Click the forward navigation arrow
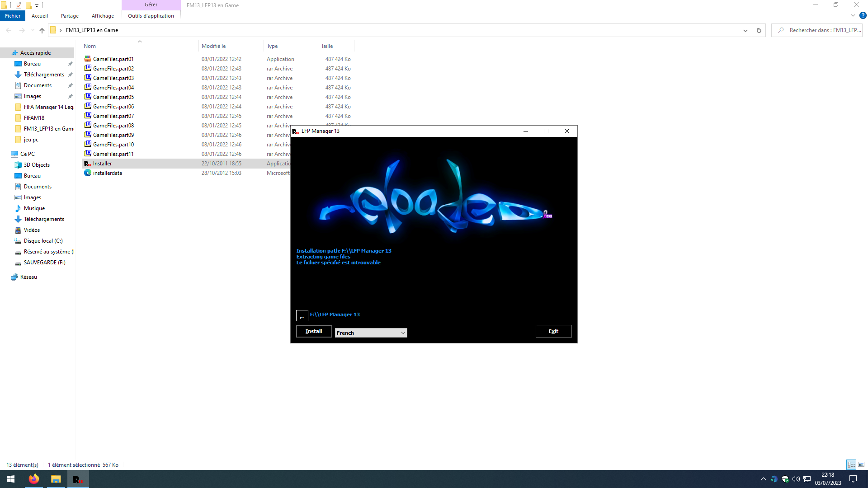868x488 pixels. coord(22,30)
